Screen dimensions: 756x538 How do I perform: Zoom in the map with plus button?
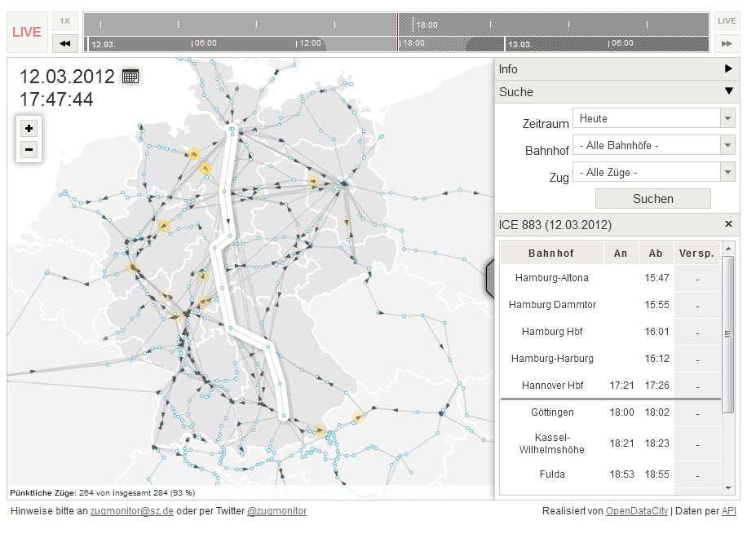tap(29, 128)
